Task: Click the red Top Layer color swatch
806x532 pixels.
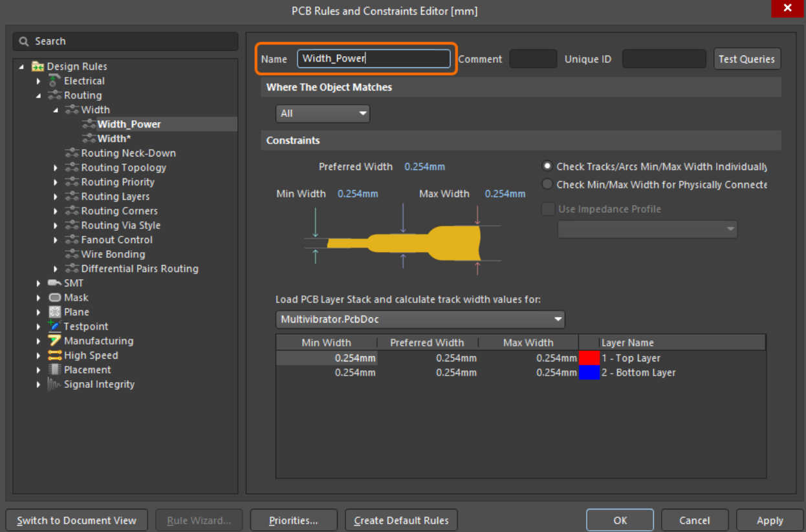Action: coord(589,358)
